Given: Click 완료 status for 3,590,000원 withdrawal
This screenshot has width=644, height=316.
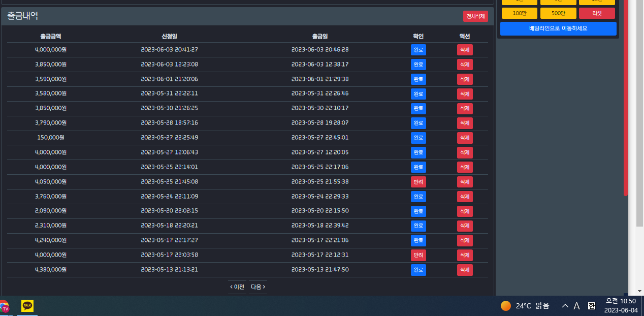Looking at the screenshot, I should 418,79.
